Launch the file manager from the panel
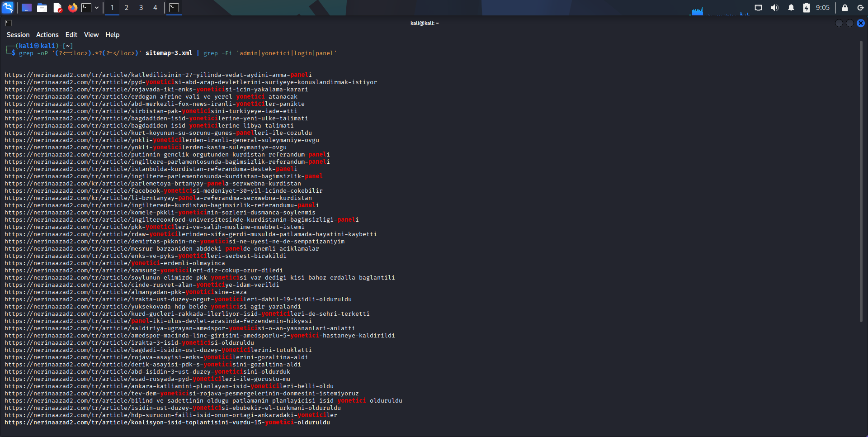 pos(42,8)
